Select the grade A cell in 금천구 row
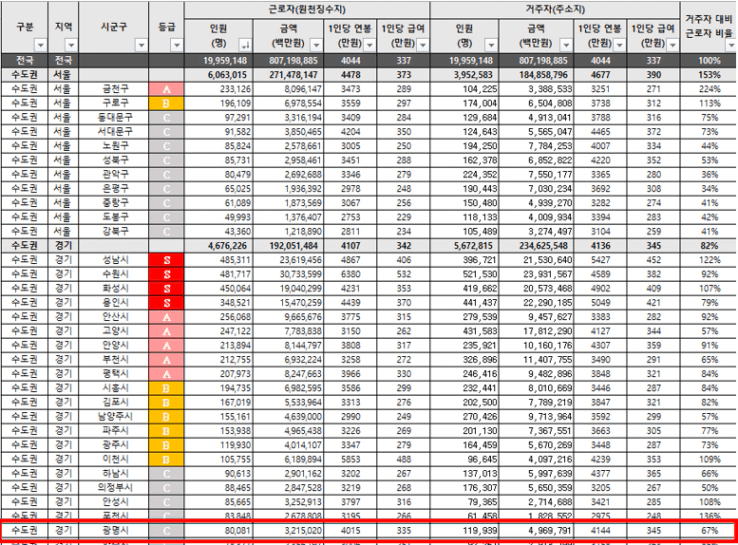This screenshot has height=545, width=738. (x=166, y=89)
